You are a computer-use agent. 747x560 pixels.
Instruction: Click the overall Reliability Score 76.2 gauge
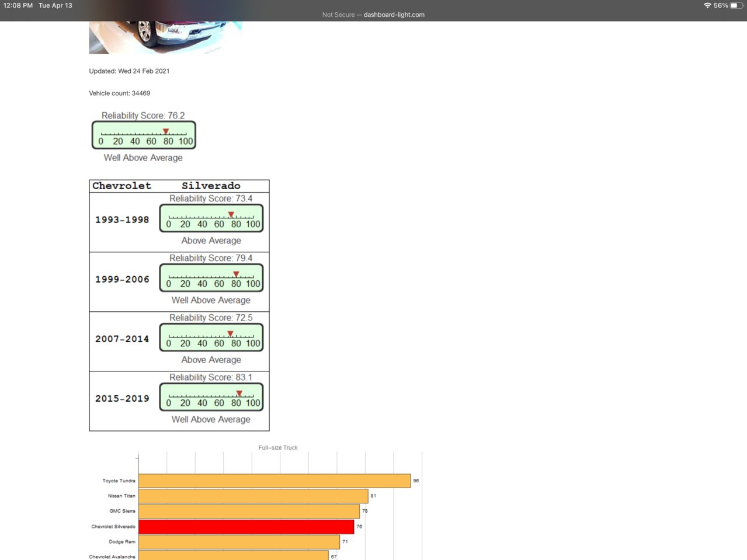[144, 135]
